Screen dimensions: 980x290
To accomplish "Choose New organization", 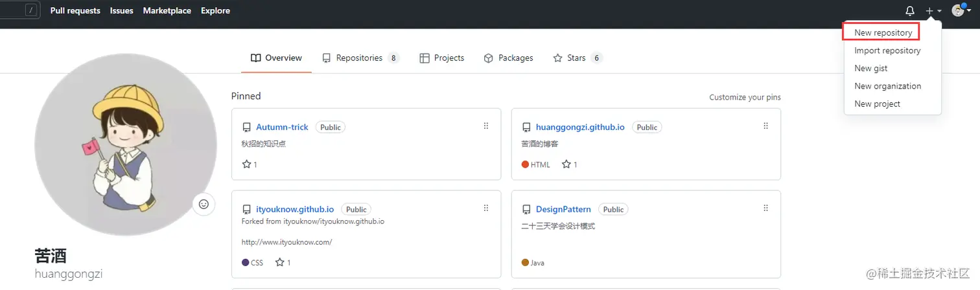I will pyautogui.click(x=887, y=86).
